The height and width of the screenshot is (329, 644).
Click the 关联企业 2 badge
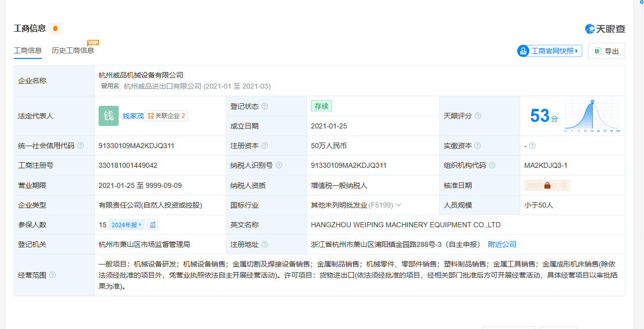pyautogui.click(x=167, y=116)
